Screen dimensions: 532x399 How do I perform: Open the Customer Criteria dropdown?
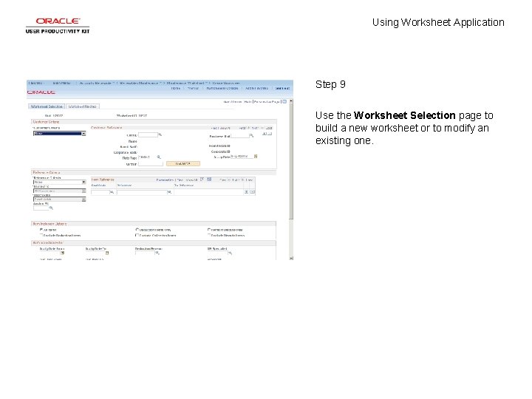[60, 134]
